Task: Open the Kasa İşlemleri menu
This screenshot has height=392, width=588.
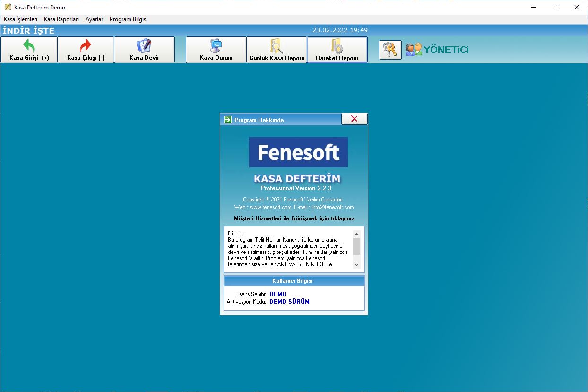Action: [x=20, y=19]
